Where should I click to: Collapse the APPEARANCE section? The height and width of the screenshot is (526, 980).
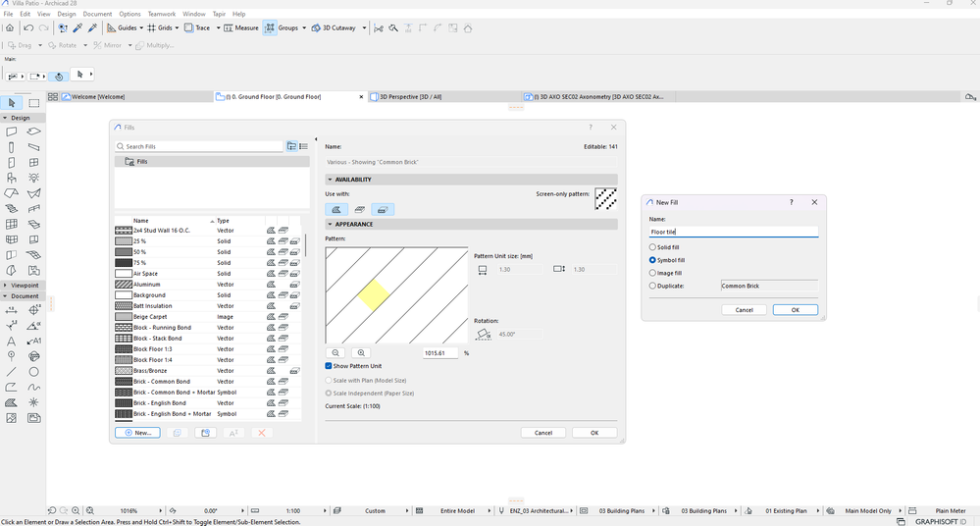[x=330, y=224]
